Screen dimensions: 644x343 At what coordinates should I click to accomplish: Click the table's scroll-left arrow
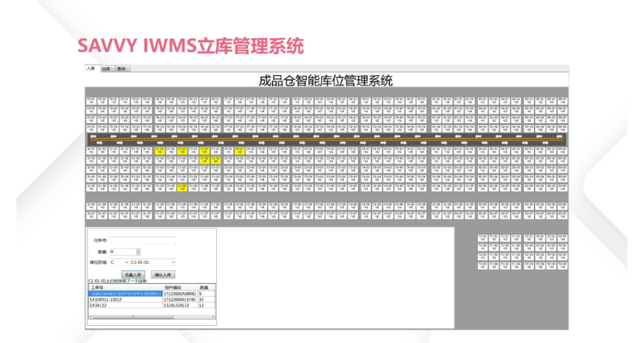tap(90, 317)
